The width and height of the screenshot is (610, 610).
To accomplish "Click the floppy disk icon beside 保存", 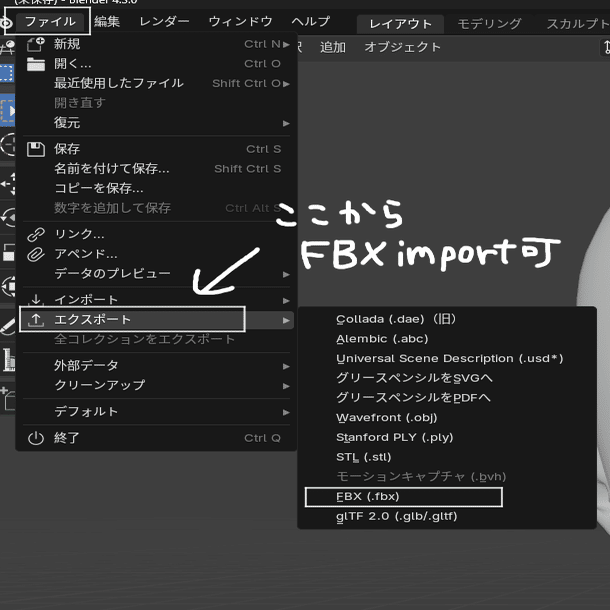I will (36, 149).
